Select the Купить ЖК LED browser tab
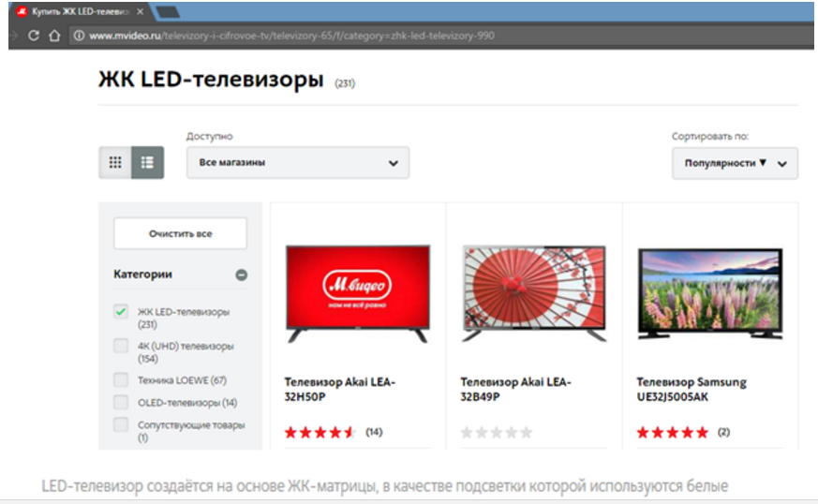Image resolution: width=818 pixels, height=504 pixels. 80,11
